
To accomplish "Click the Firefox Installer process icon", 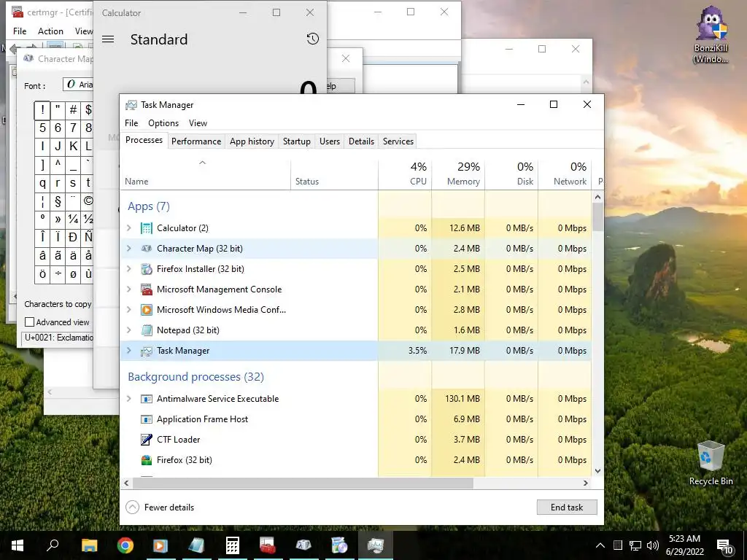I will point(146,269).
